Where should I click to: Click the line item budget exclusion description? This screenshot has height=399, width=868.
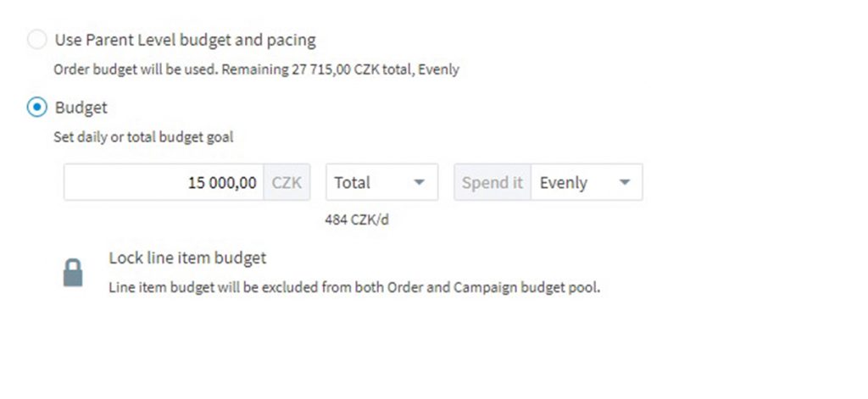click(354, 288)
